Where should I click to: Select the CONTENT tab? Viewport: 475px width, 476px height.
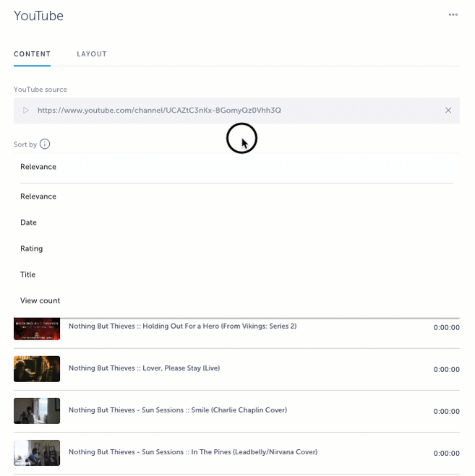point(33,54)
